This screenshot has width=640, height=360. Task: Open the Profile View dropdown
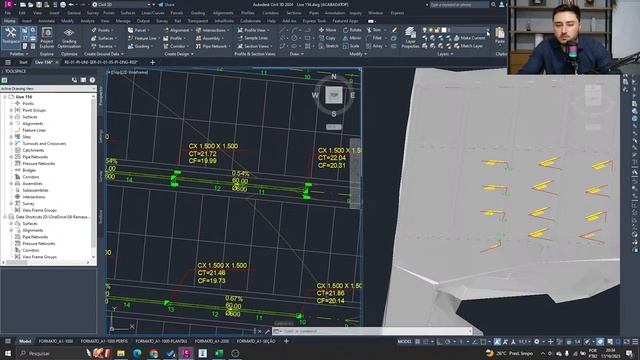point(253,30)
